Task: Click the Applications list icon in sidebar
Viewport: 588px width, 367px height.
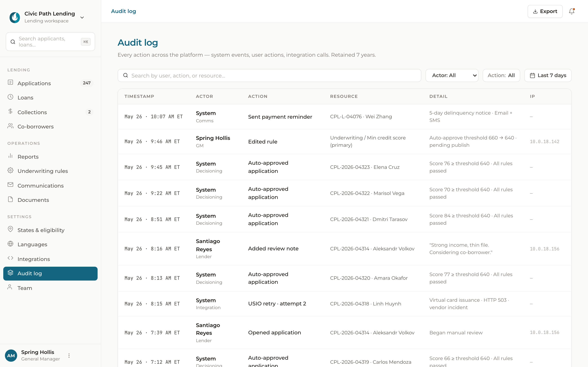Action: click(10, 83)
